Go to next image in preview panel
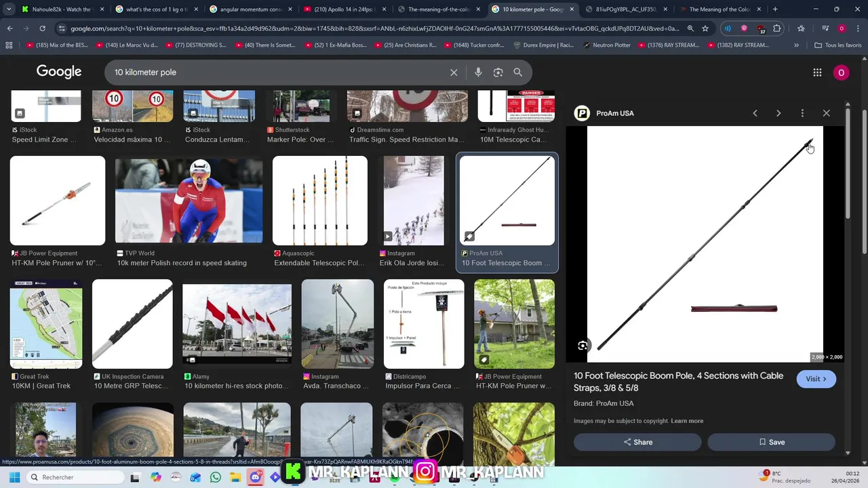 click(778, 113)
